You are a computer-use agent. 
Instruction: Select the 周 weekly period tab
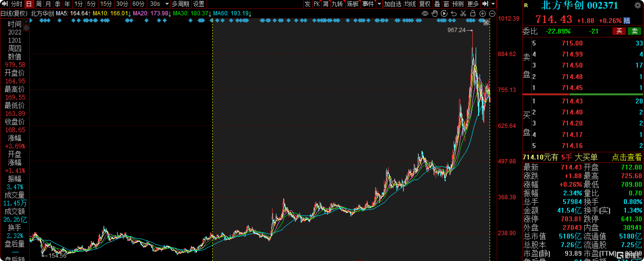coord(38,4)
